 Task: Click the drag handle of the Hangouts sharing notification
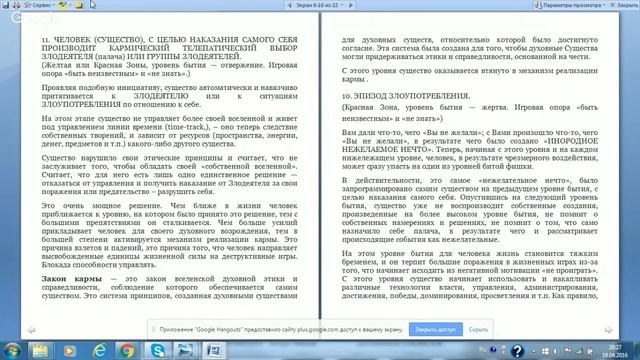click(x=153, y=329)
